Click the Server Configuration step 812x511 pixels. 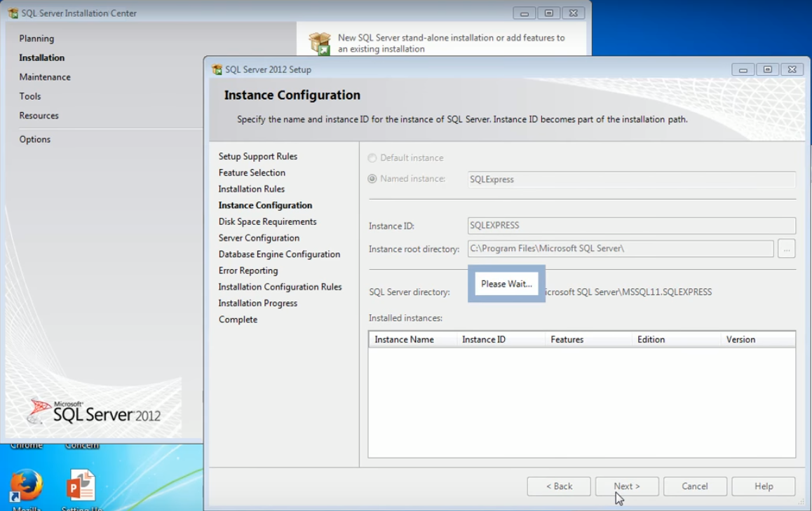click(x=259, y=238)
